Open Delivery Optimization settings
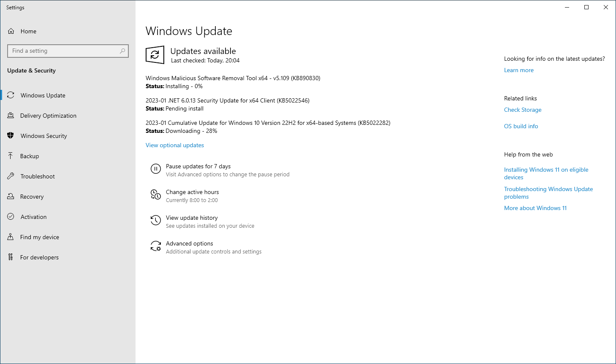 click(x=68, y=116)
